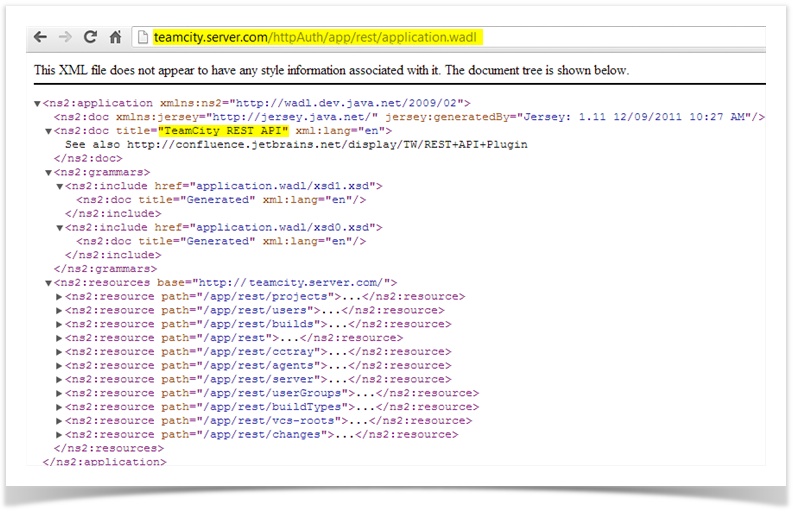The image size is (800, 515).
Task: Click the browser Back arrow button
Action: 40,37
